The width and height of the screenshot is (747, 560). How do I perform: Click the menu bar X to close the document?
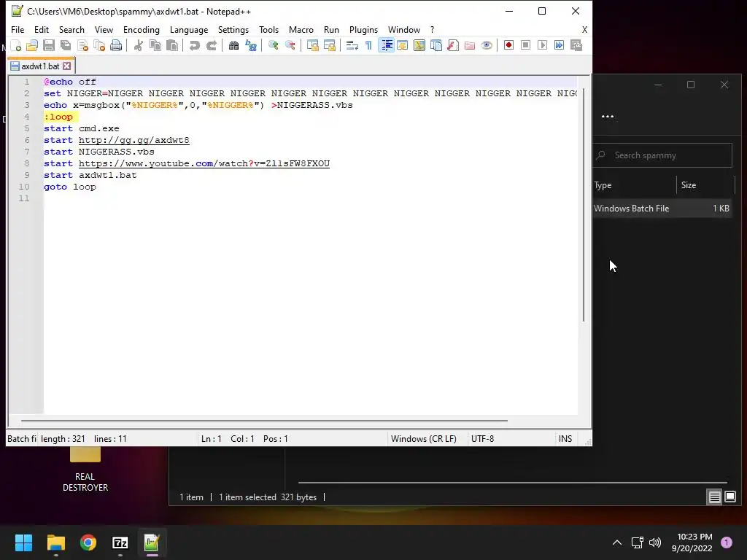pos(584,29)
